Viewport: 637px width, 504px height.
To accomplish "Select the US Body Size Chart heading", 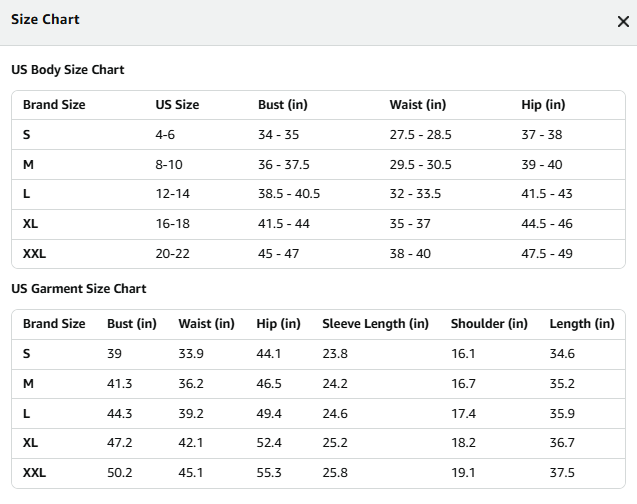I will coord(67,70).
